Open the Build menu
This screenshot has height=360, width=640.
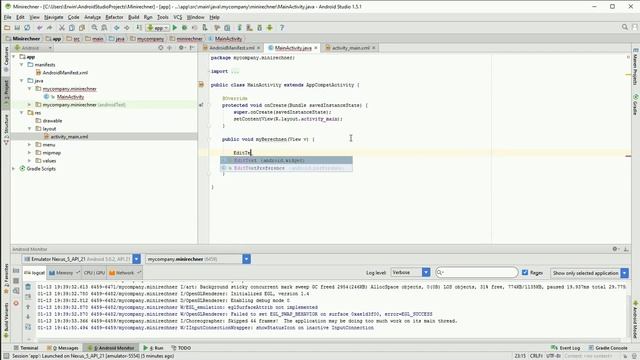pos(133,17)
